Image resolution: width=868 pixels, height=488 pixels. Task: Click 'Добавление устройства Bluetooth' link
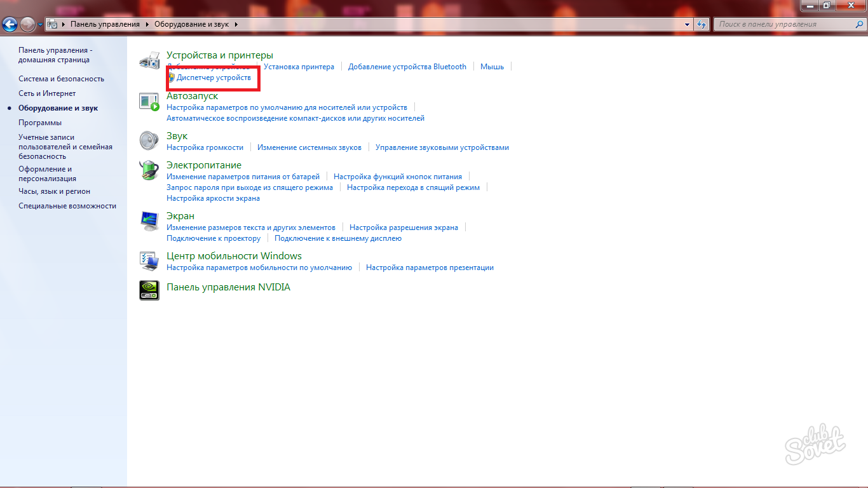point(407,67)
